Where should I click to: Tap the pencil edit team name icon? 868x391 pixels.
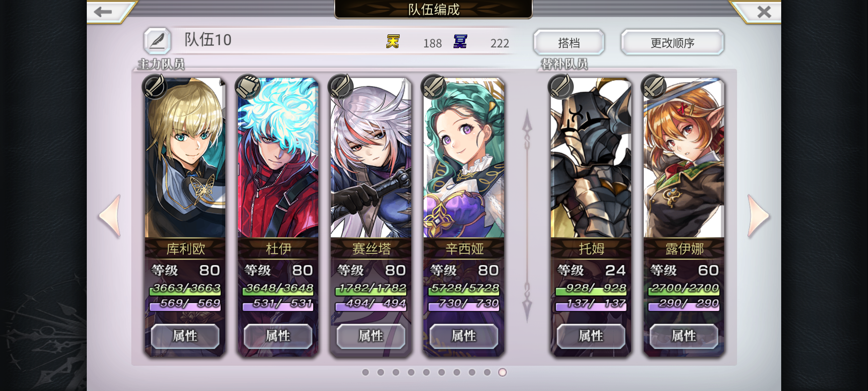point(157,40)
